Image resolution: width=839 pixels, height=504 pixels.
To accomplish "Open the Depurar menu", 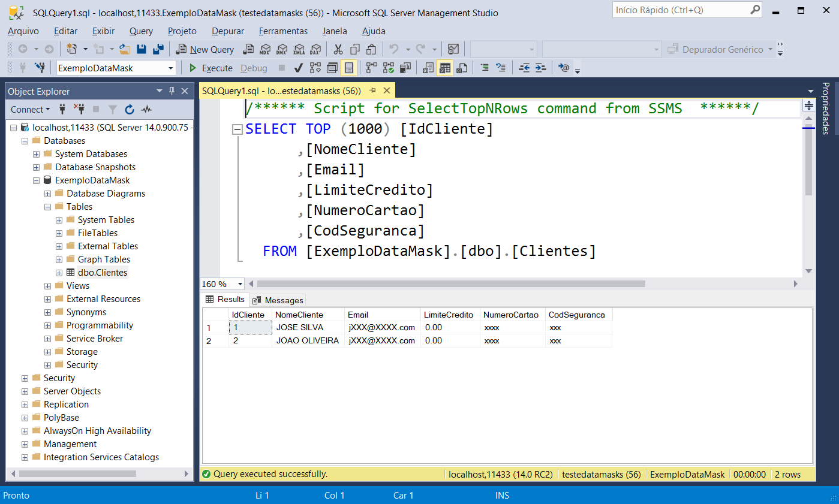I will (x=228, y=31).
